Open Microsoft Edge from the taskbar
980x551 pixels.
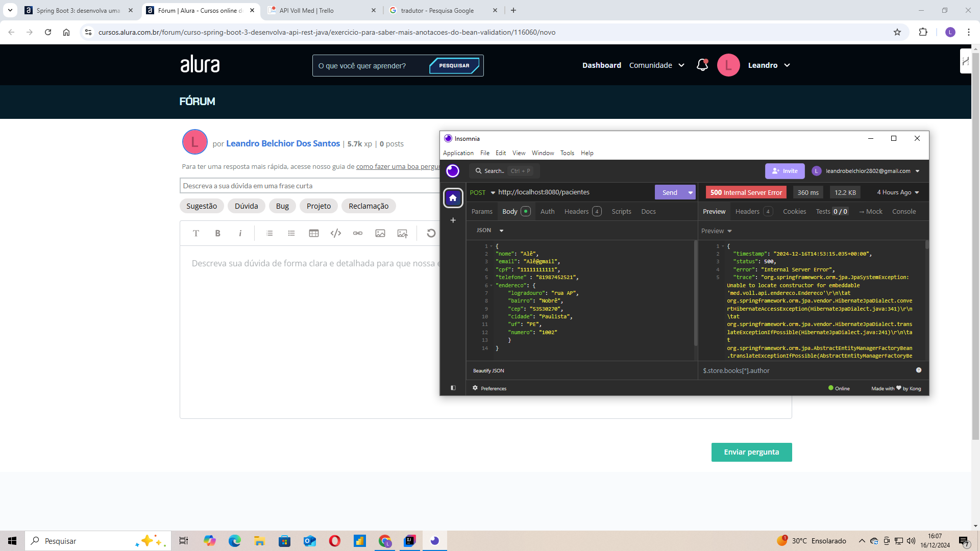pyautogui.click(x=235, y=541)
